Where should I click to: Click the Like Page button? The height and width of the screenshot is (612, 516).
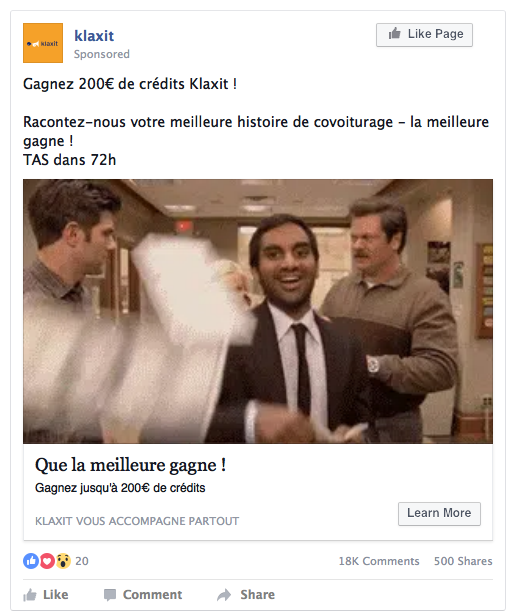click(x=424, y=35)
